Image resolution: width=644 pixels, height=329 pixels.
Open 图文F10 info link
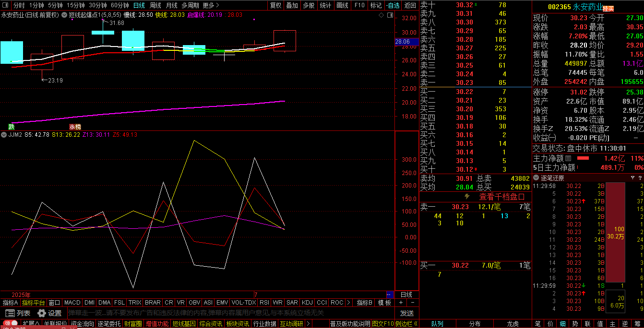click(382, 324)
